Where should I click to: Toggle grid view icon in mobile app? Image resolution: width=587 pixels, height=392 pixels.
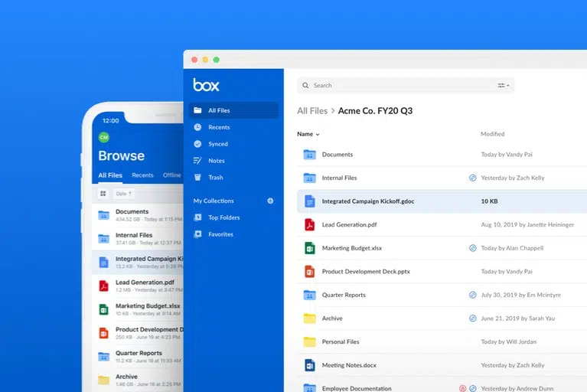pyautogui.click(x=103, y=194)
